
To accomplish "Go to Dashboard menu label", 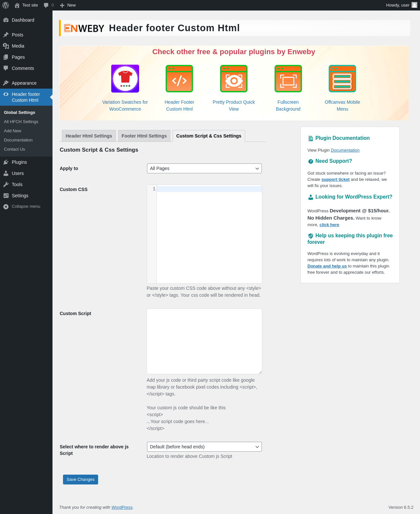I will coord(23,20).
